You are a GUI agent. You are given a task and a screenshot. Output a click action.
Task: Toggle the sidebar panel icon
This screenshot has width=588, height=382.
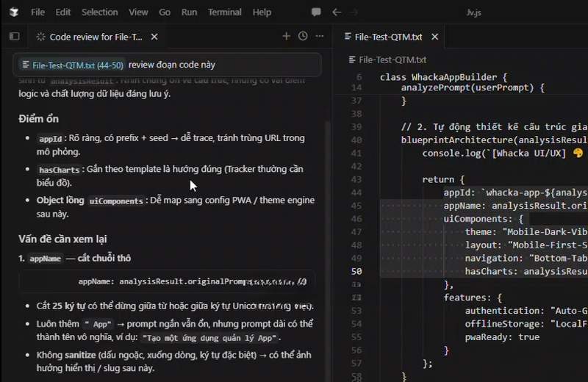(x=14, y=36)
